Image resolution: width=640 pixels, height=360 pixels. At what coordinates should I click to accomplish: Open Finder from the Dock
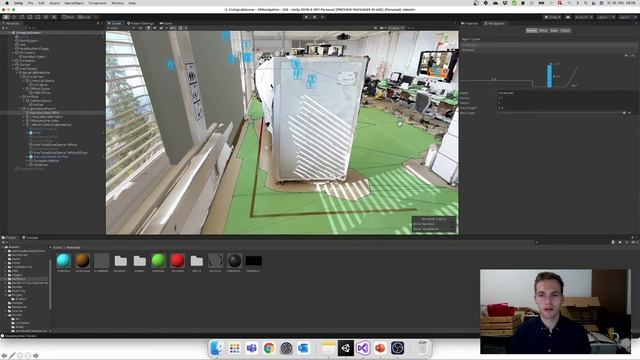pyautogui.click(x=217, y=348)
